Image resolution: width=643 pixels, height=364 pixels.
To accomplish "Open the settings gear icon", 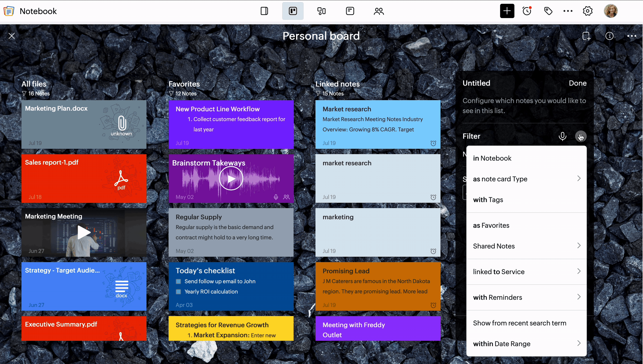I will 587,11.
